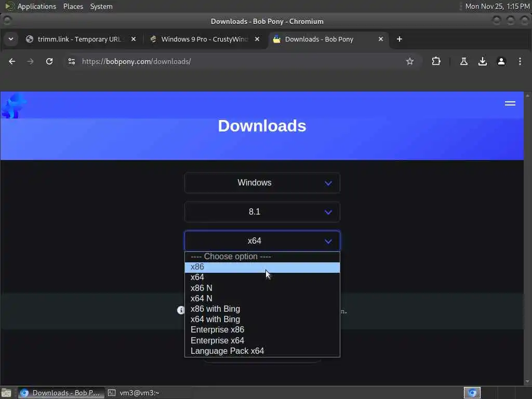Select the x86 option

pos(262,267)
